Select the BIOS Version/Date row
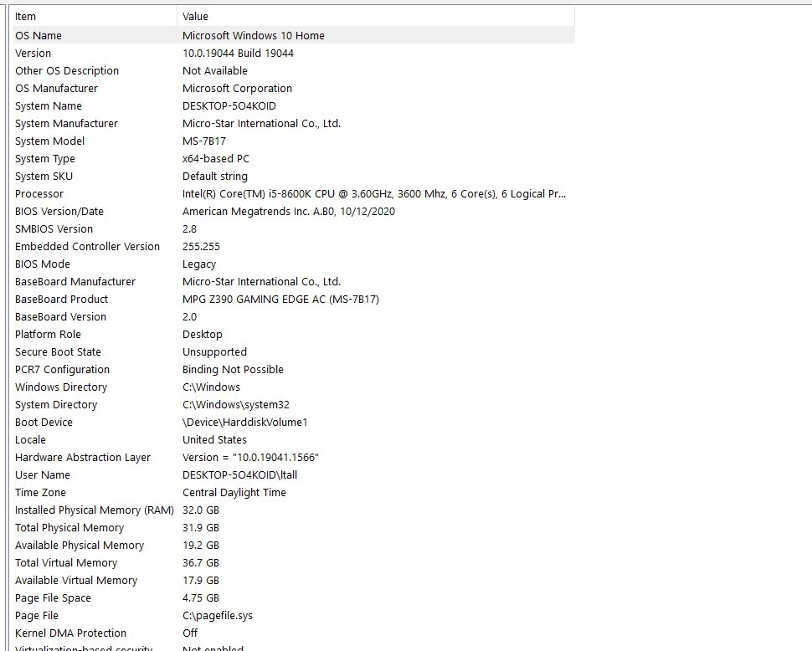The width and height of the screenshot is (812, 651). (294, 212)
